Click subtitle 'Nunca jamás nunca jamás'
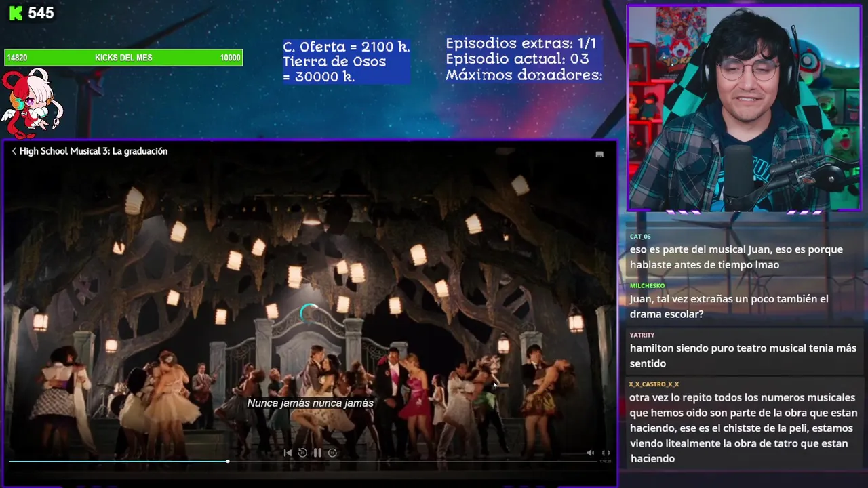The image size is (868, 488). click(x=311, y=403)
